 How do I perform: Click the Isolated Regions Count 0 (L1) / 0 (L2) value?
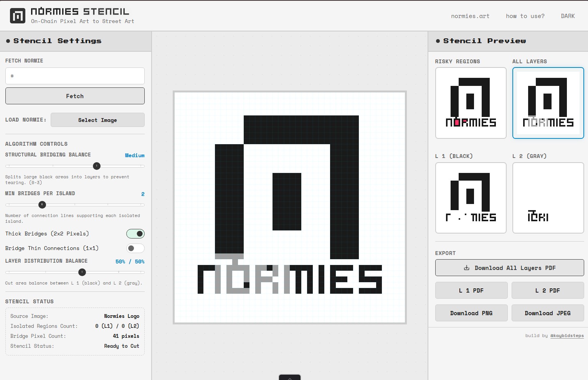pos(117,326)
